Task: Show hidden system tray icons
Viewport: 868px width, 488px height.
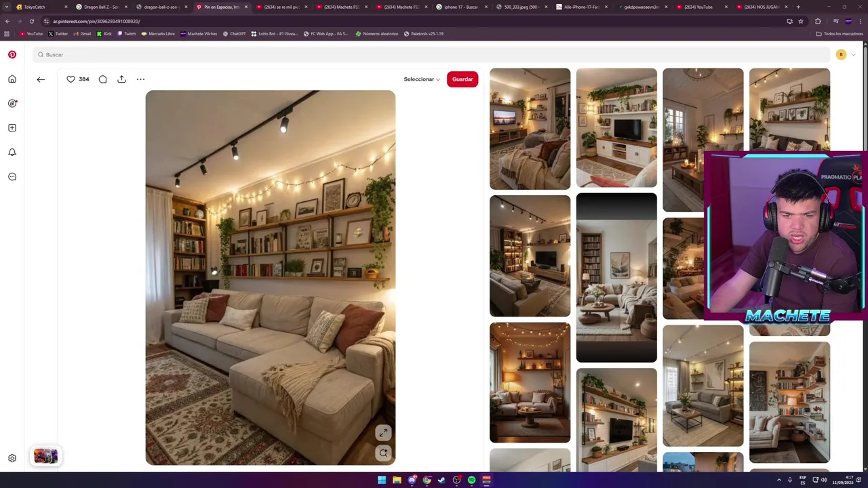Action: pos(779,480)
